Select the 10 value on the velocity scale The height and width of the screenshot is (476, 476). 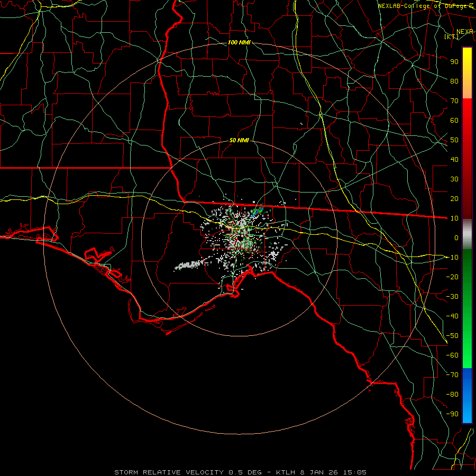[x=454, y=218]
